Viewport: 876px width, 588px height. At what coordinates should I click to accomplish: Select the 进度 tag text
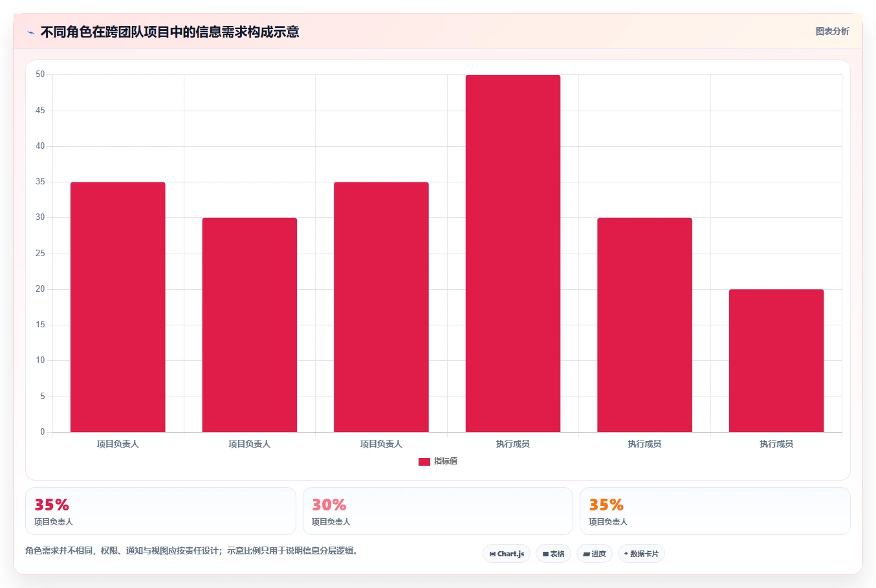(598, 554)
